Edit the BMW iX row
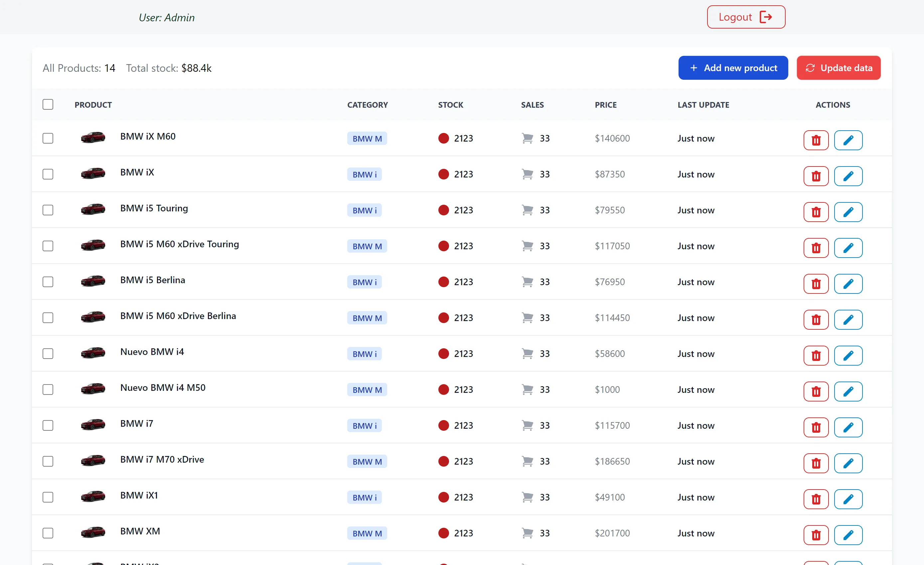The width and height of the screenshot is (924, 565). 848,176
